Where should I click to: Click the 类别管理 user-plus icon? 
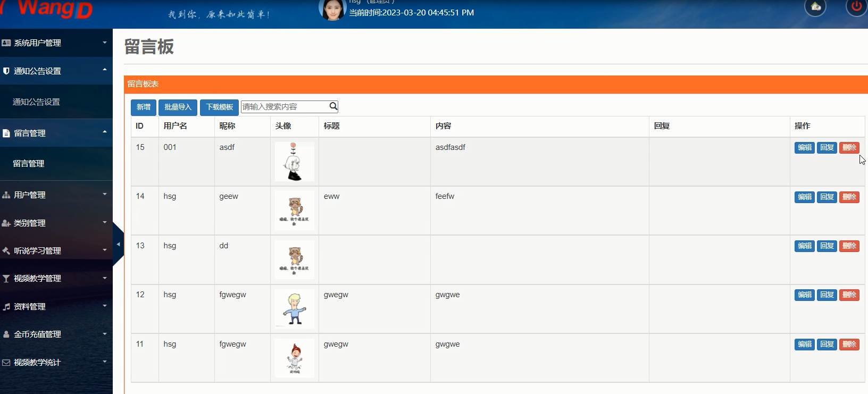pyautogui.click(x=6, y=223)
